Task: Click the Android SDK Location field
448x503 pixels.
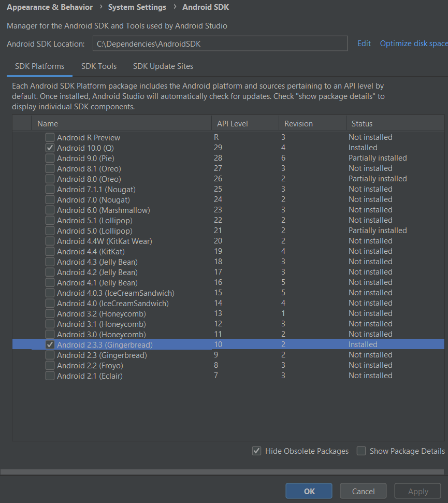Action: pos(220,44)
